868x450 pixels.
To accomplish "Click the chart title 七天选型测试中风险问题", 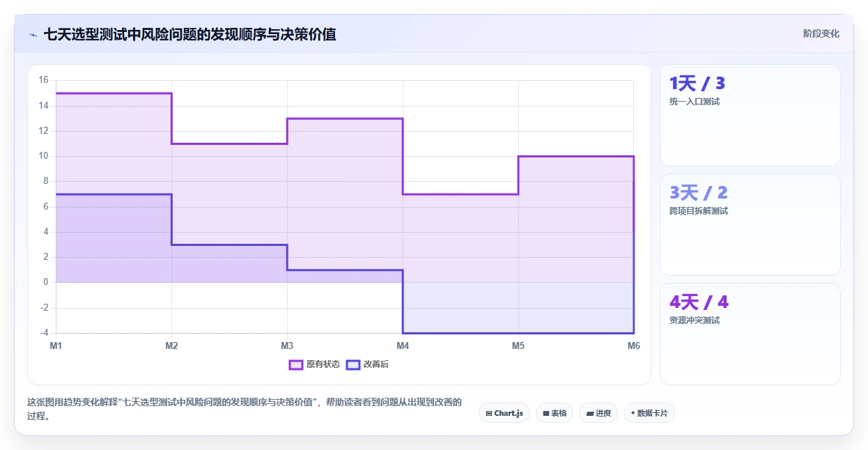I will pyautogui.click(x=189, y=34).
